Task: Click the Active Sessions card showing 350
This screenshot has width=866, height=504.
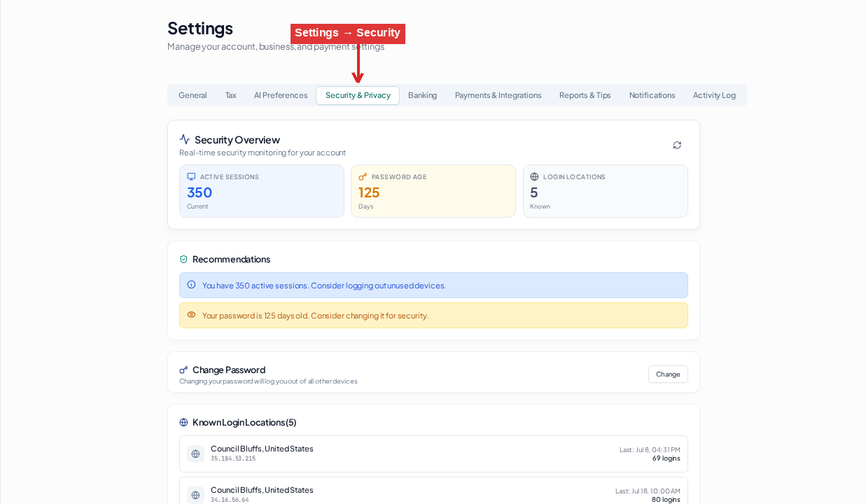Action: tap(262, 191)
